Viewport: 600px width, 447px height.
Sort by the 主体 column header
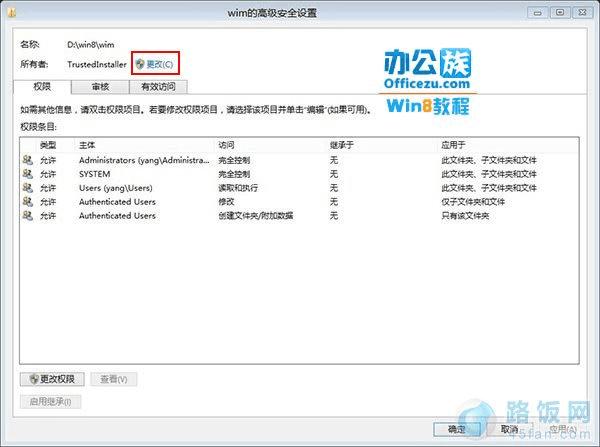(x=87, y=145)
